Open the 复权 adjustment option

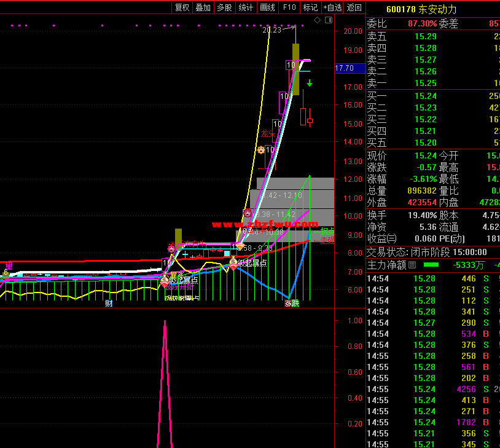[x=182, y=7]
